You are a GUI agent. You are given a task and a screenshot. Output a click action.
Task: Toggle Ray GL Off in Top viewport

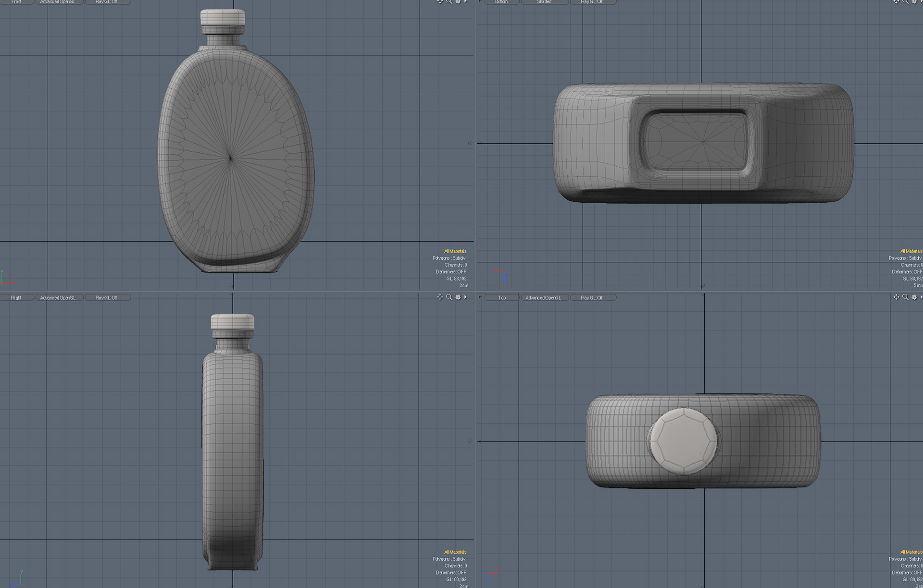click(592, 298)
